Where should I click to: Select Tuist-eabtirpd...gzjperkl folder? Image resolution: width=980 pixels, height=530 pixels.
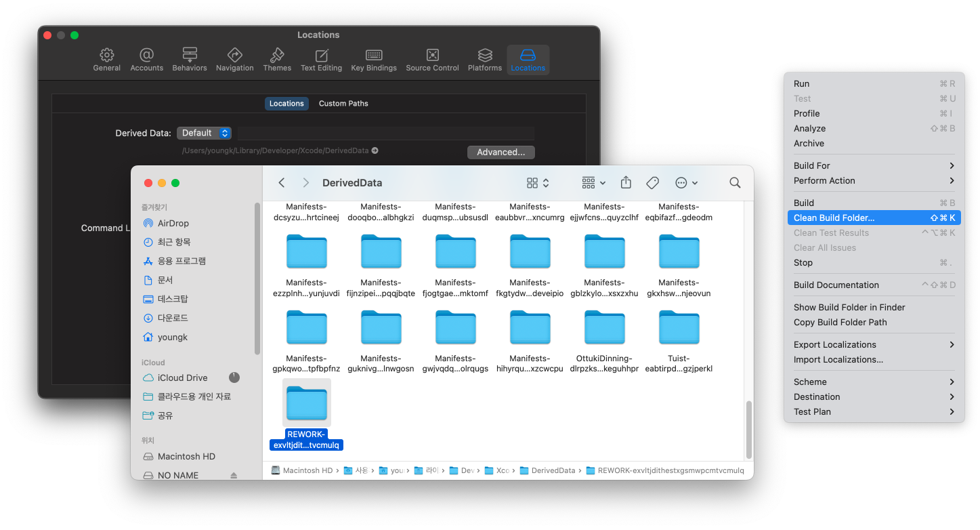click(x=679, y=340)
